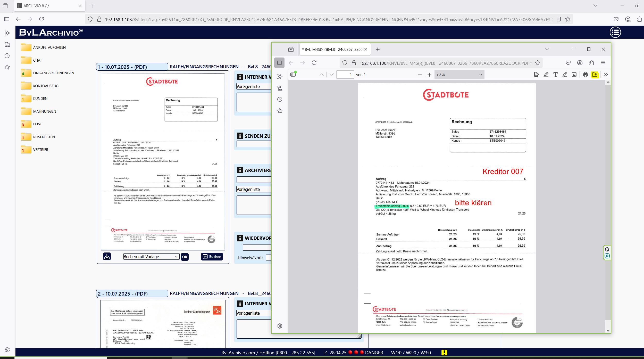644x359 pixels.
Task: Open the EINGANGSRECHNUNGEN folder
Action: (x=53, y=73)
